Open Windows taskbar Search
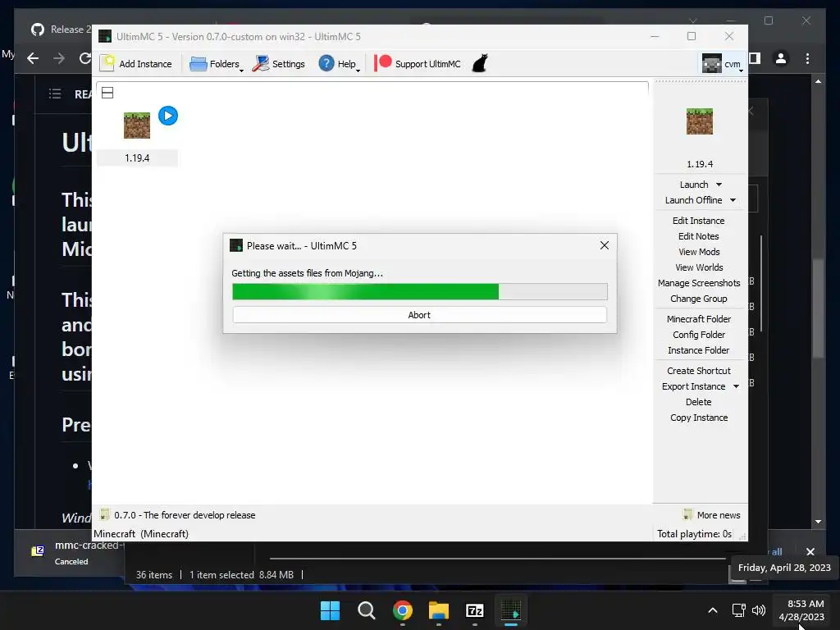 click(x=367, y=610)
